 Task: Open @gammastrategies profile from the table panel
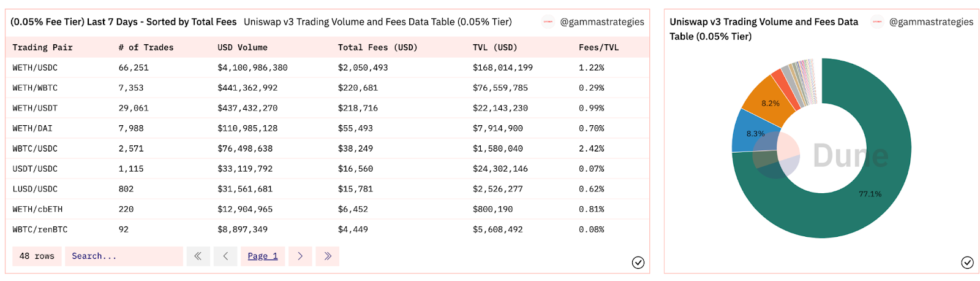pyautogui.click(x=602, y=22)
